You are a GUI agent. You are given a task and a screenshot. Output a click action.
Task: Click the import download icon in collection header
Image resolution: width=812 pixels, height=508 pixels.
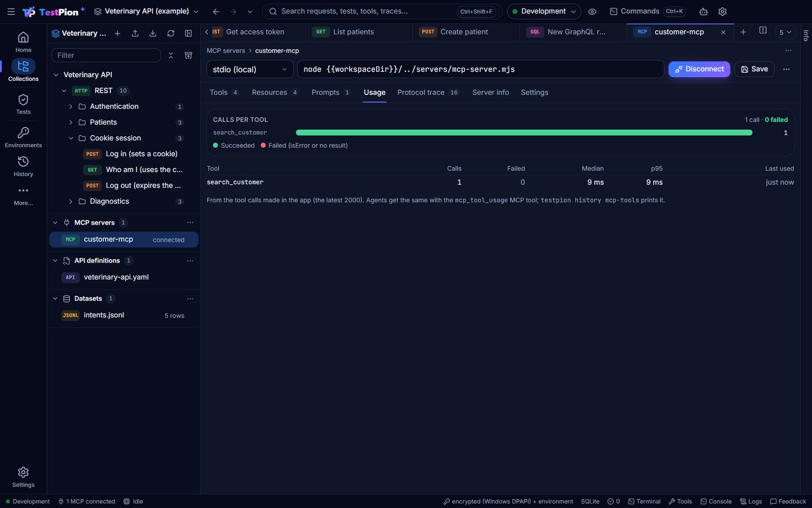click(153, 33)
